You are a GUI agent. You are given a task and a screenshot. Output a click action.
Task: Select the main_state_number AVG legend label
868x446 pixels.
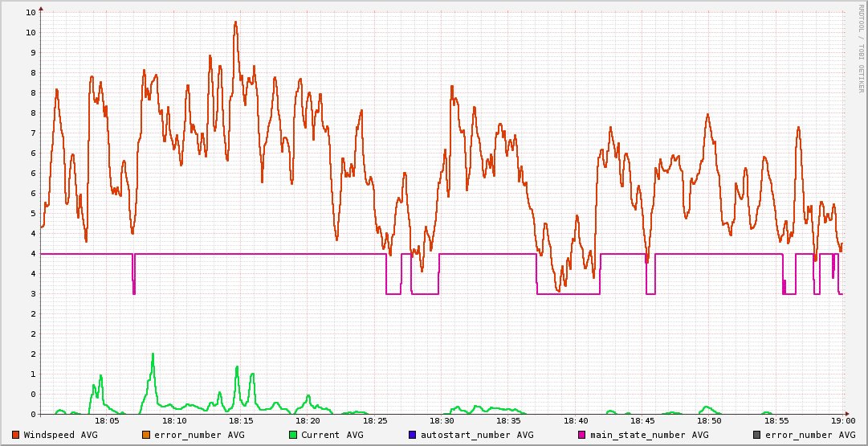click(650, 435)
